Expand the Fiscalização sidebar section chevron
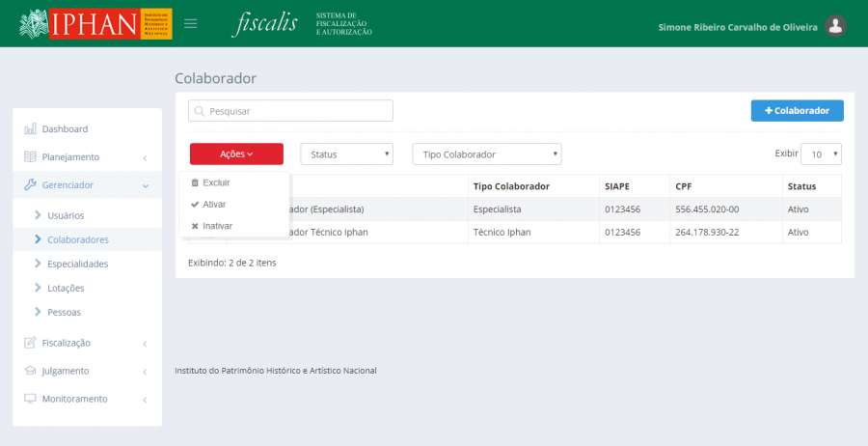The image size is (868, 446). [x=144, y=343]
